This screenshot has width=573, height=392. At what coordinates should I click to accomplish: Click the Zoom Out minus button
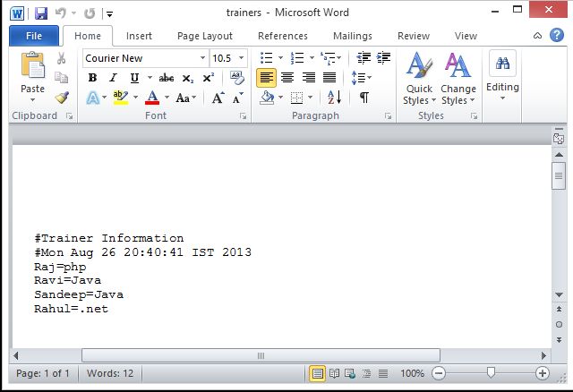tap(438, 373)
